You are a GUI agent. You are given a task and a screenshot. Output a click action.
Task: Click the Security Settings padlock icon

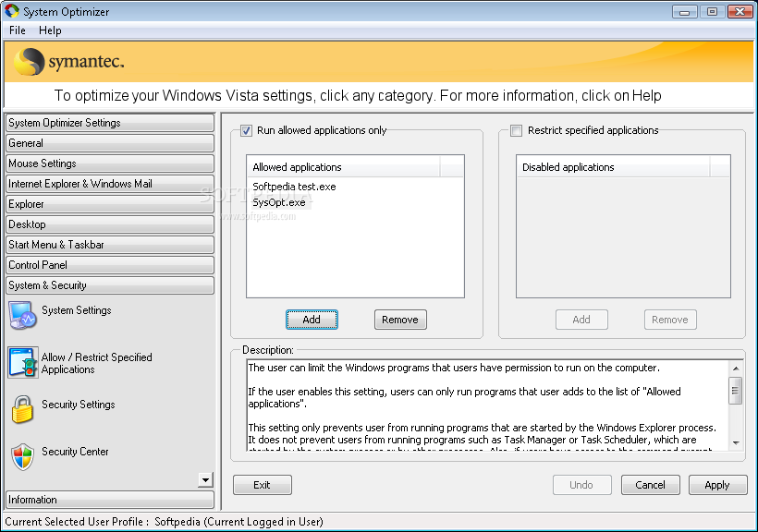coord(22,409)
